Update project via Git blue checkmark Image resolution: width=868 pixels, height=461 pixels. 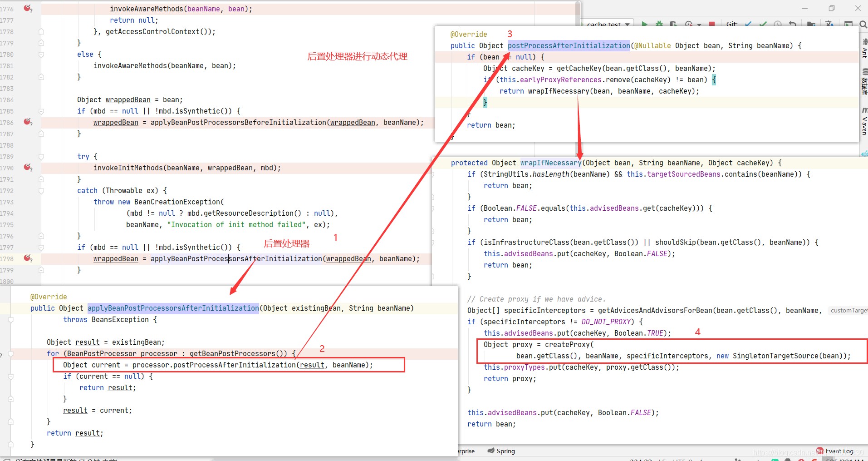pos(748,24)
